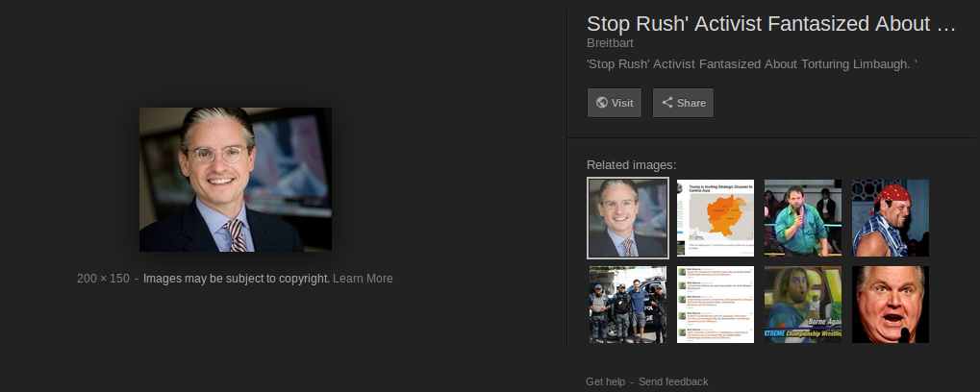
Task: Click the globe icon on Visit button
Action: [x=602, y=103]
